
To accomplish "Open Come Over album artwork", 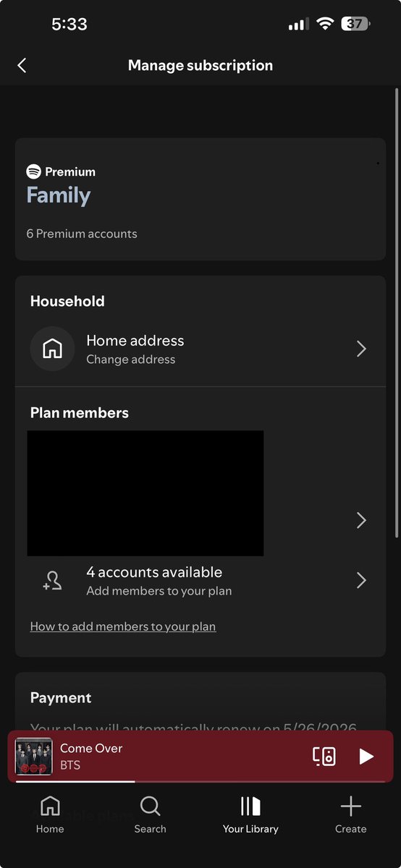I will (34, 757).
